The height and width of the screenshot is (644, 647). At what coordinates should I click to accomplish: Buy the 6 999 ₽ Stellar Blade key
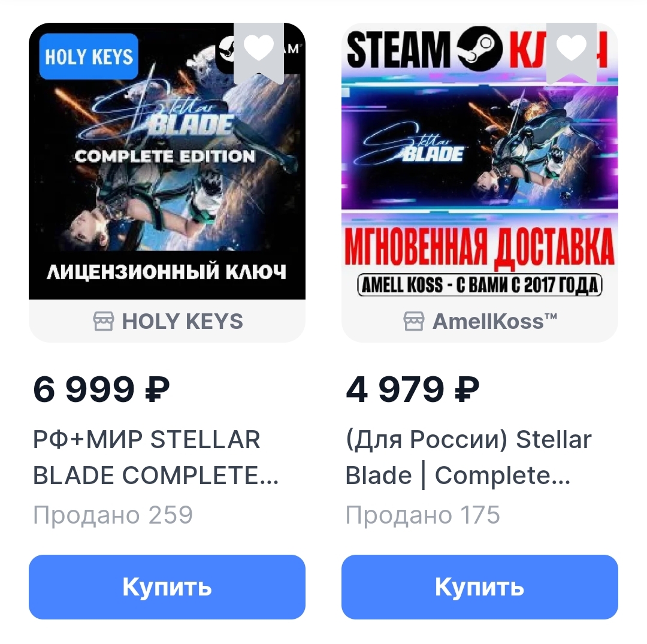pyautogui.click(x=167, y=586)
